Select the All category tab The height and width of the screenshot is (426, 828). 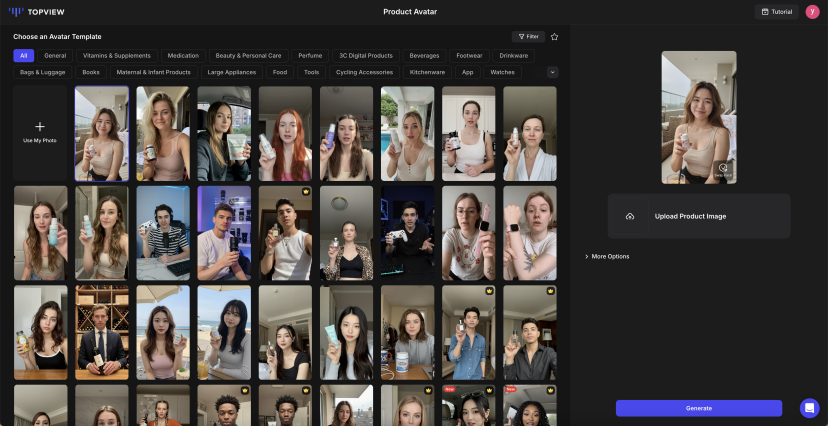point(24,55)
